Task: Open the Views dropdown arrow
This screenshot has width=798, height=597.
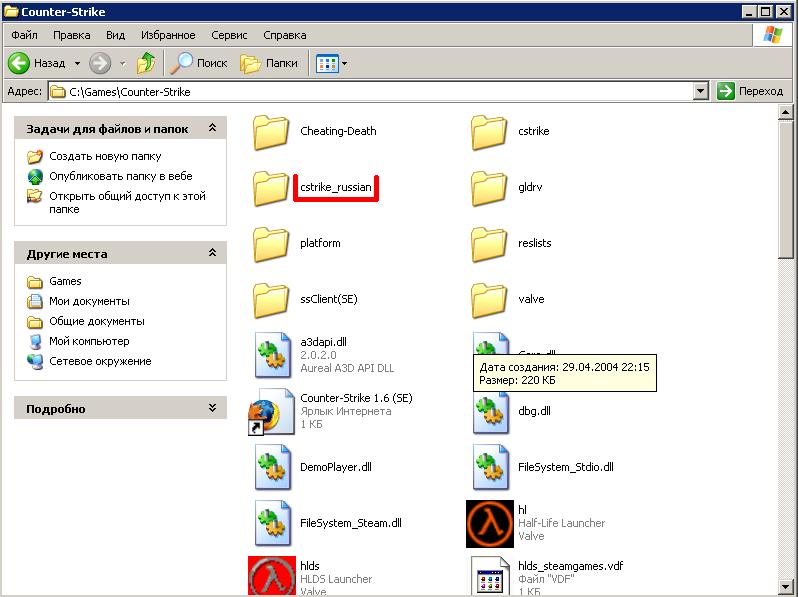Action: click(345, 64)
